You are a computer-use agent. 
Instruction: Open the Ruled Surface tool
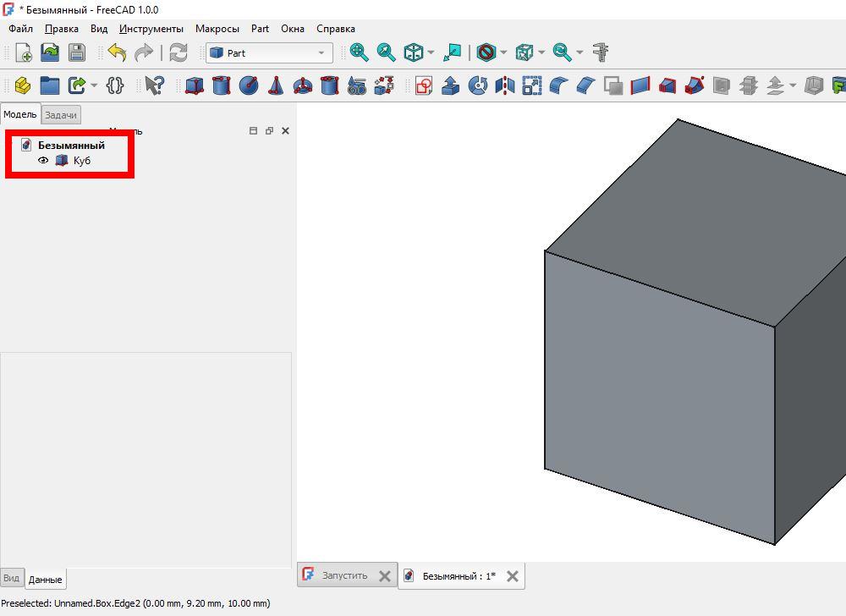tap(640, 85)
